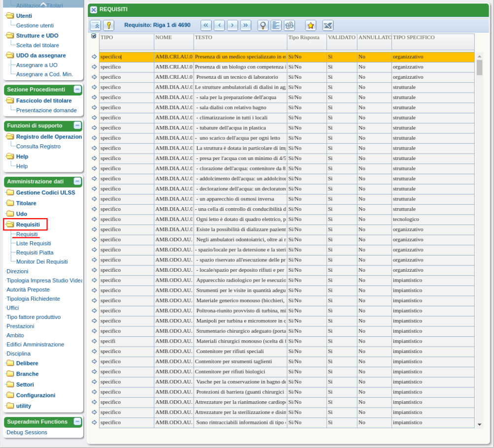
Task: Open the Liste Requisiti menu item
Action: coord(33,243)
